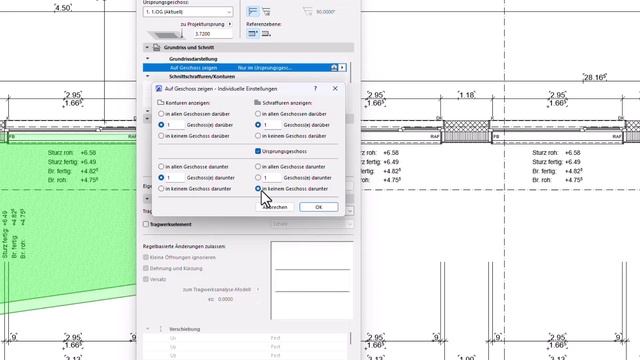Viewport: 640px width, 360px height.
Task: Click the dialog's Archicad title icon
Action: point(159,88)
